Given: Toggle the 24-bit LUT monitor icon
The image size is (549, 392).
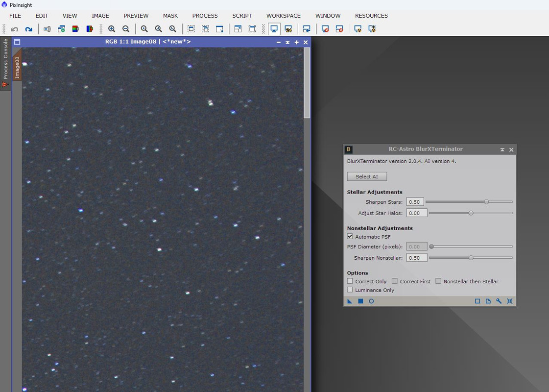Looking at the screenshot, I should pos(288,29).
